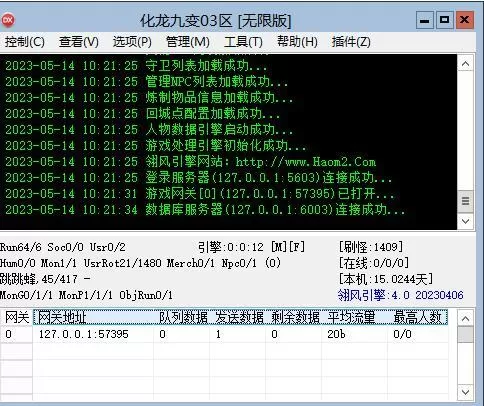Click the [本机:15.0244天] status text
This screenshot has width=484, height=406.
click(386, 279)
